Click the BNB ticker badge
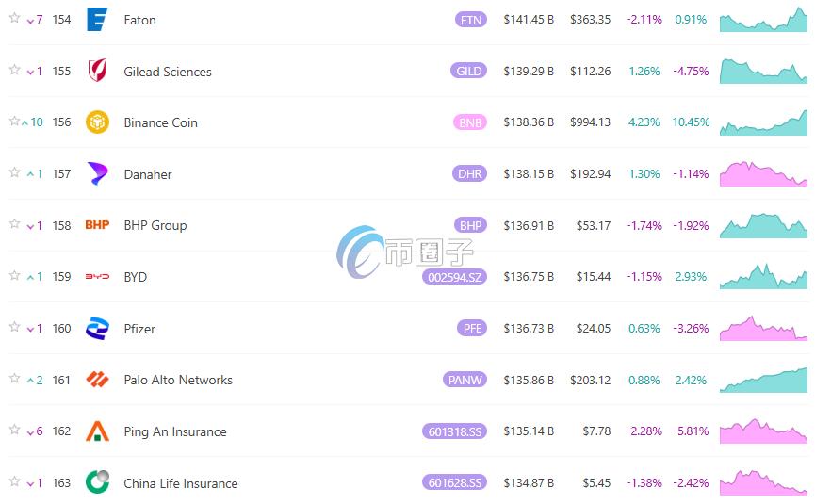 470,122
